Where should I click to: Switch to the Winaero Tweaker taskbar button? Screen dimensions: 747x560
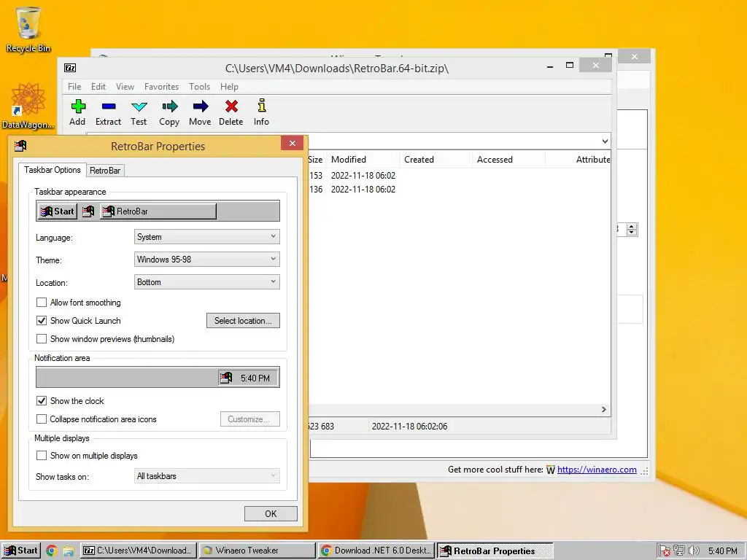258,551
